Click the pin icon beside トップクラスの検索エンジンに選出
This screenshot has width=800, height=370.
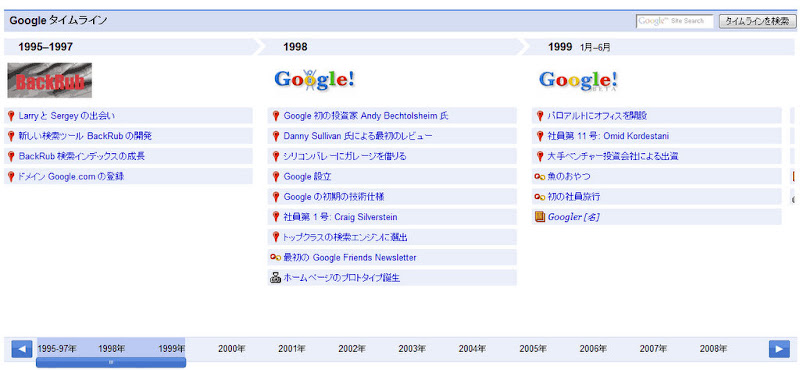coord(276,237)
